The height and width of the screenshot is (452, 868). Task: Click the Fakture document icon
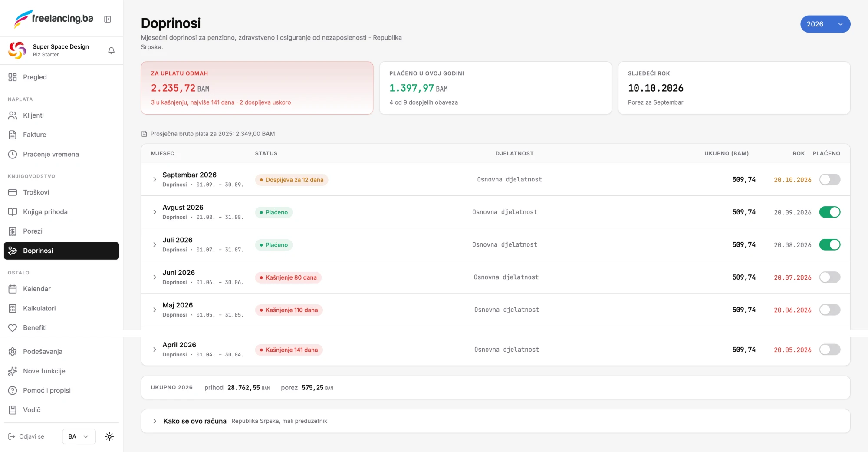[x=13, y=135]
